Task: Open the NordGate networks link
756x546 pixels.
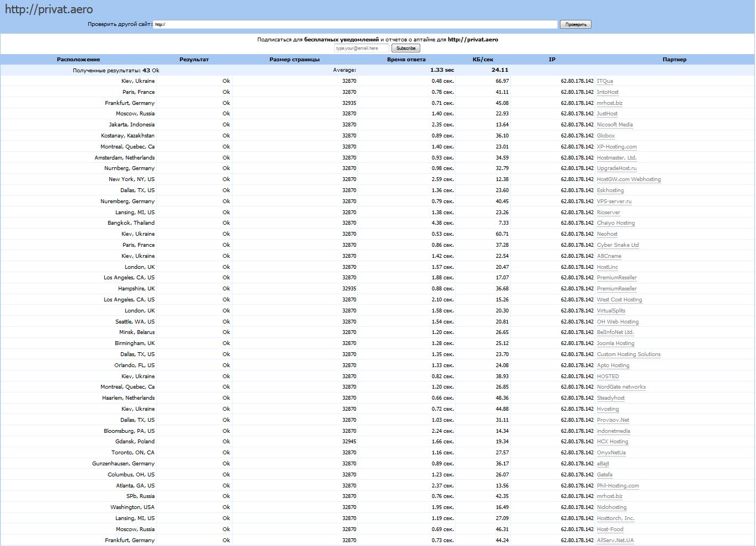Action: point(621,387)
